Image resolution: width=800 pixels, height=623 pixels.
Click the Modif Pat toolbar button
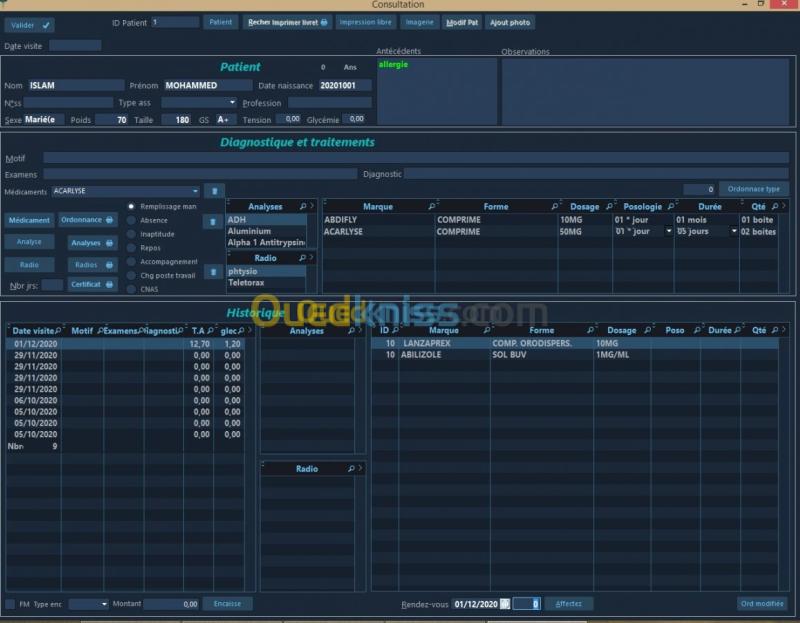pyautogui.click(x=462, y=22)
